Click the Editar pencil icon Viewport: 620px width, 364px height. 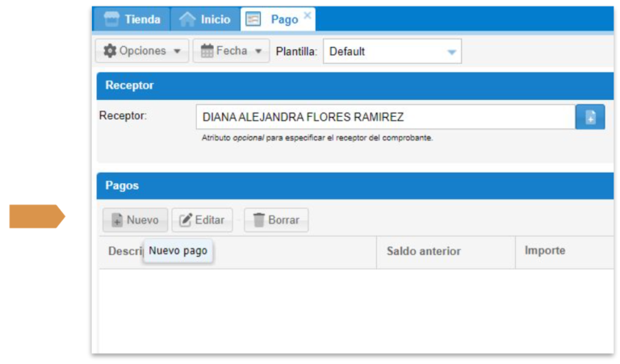click(186, 220)
